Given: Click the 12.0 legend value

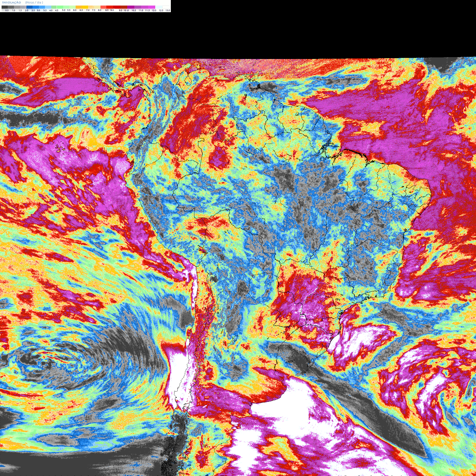Looking at the screenshot, I should pos(154,10).
